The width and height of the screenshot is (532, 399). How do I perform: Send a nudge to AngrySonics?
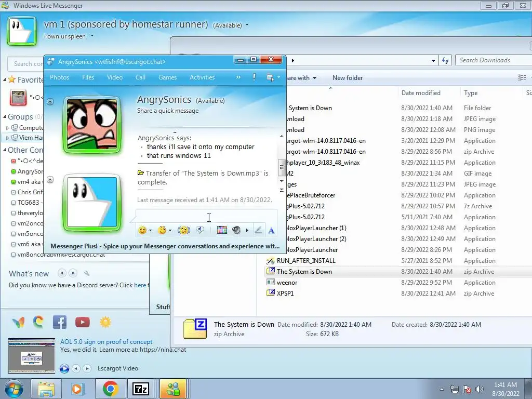184,230
